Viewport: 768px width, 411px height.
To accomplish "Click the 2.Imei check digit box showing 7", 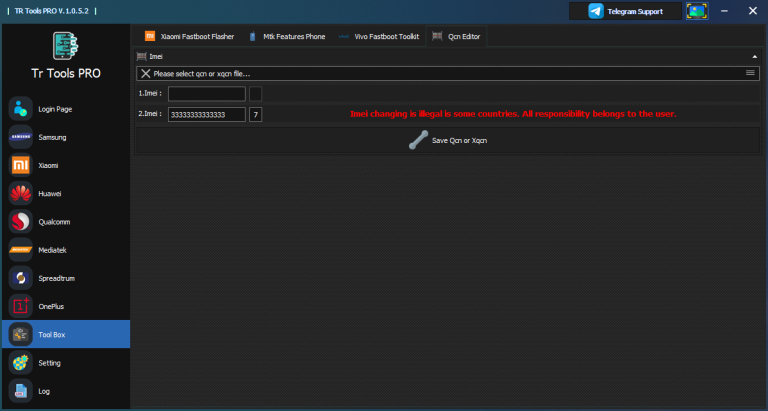I will [x=255, y=115].
